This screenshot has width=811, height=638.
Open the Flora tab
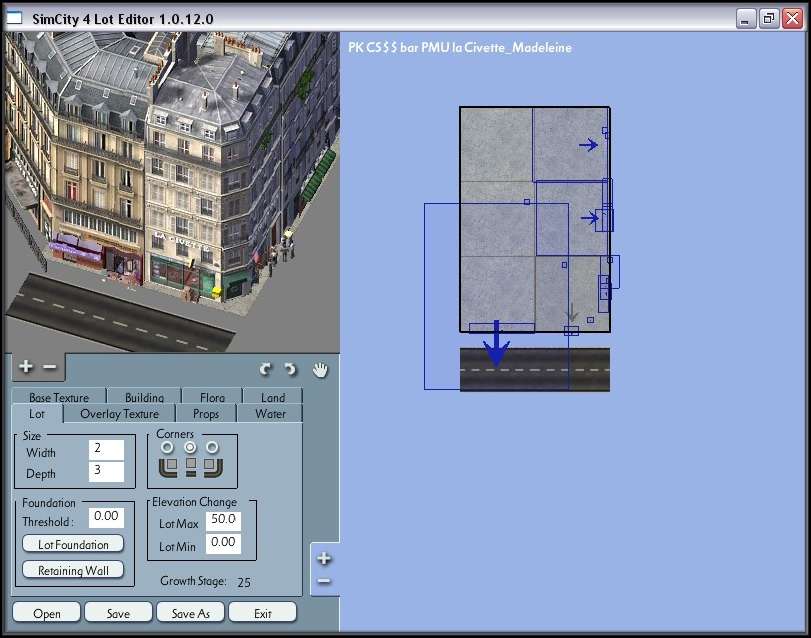tap(212, 397)
